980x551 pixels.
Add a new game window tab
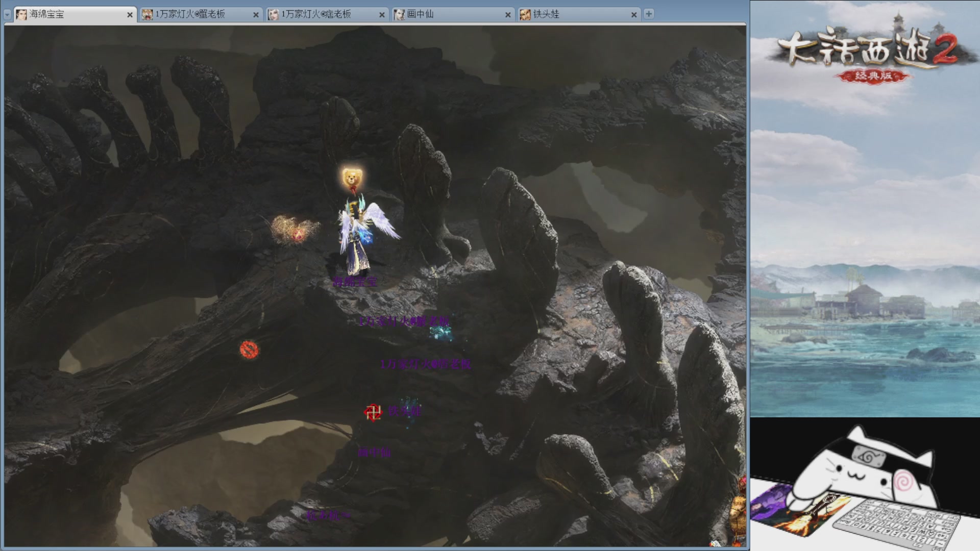(x=649, y=14)
